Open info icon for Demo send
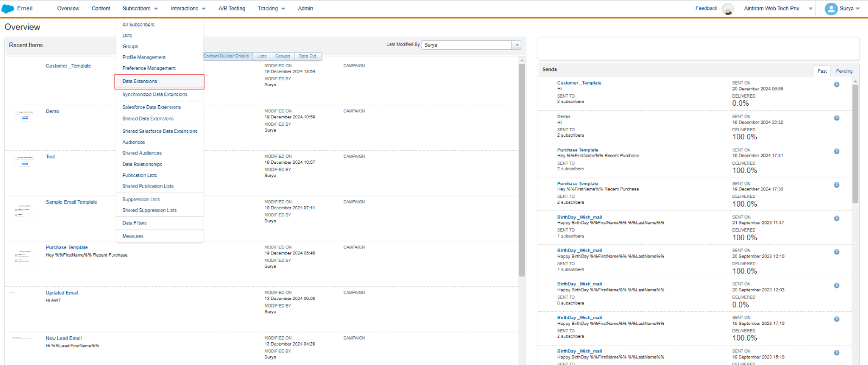 coord(837,118)
